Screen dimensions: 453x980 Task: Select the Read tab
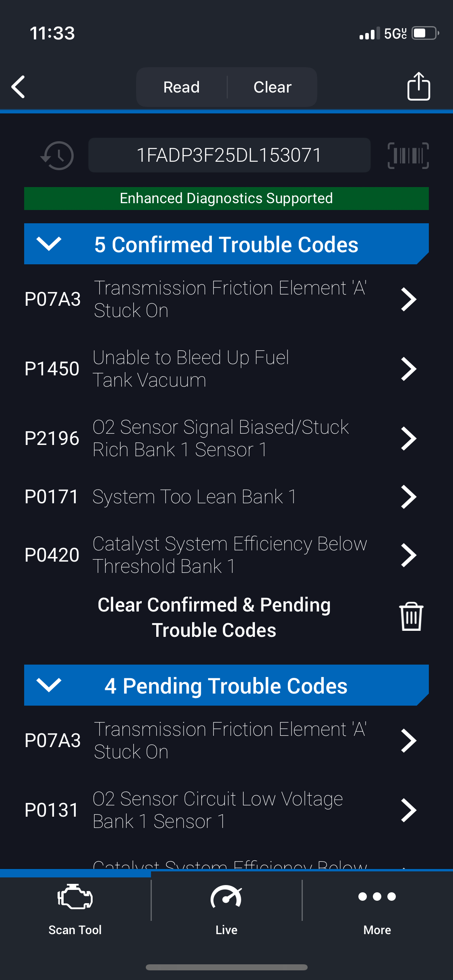point(182,87)
